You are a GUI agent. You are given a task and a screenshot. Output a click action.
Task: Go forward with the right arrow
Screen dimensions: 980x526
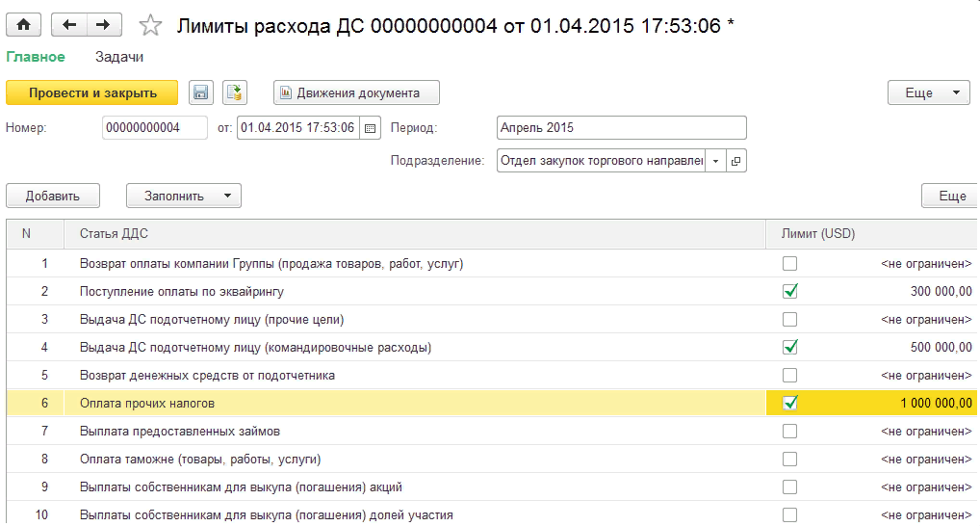coord(104,24)
